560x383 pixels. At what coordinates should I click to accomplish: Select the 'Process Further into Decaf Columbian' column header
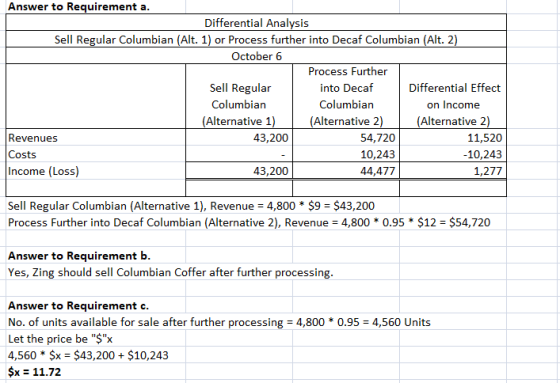coord(346,96)
